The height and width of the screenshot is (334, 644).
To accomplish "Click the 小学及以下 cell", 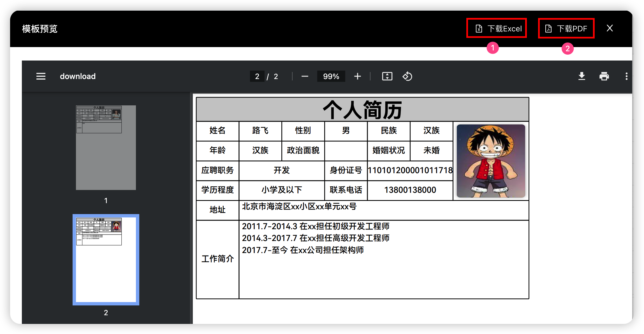I will 282,190.
